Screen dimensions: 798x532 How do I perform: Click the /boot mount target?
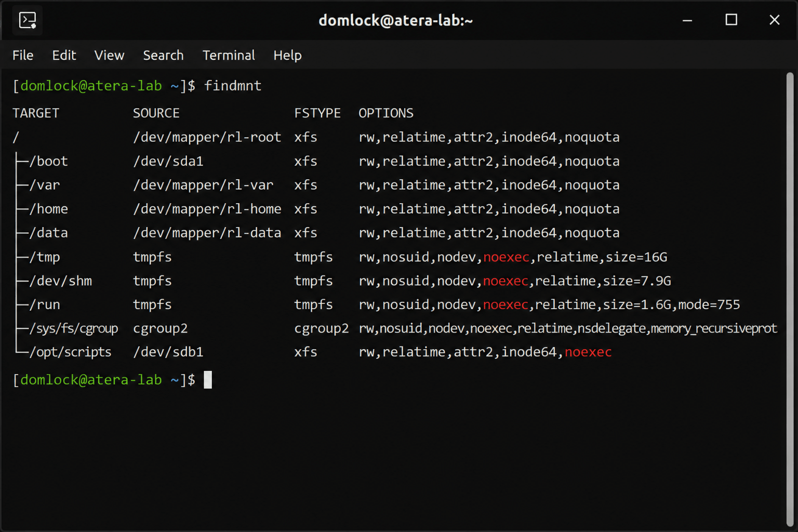(49, 161)
